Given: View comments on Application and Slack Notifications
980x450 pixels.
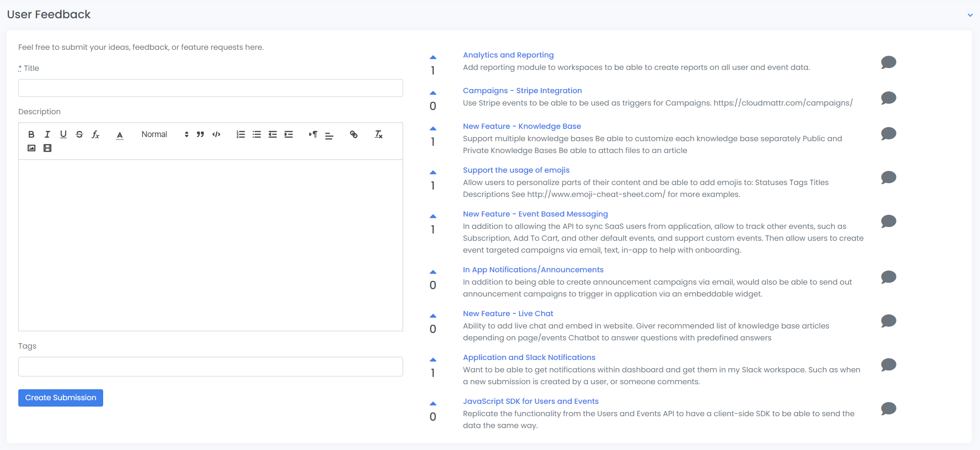Looking at the screenshot, I should [x=889, y=365].
